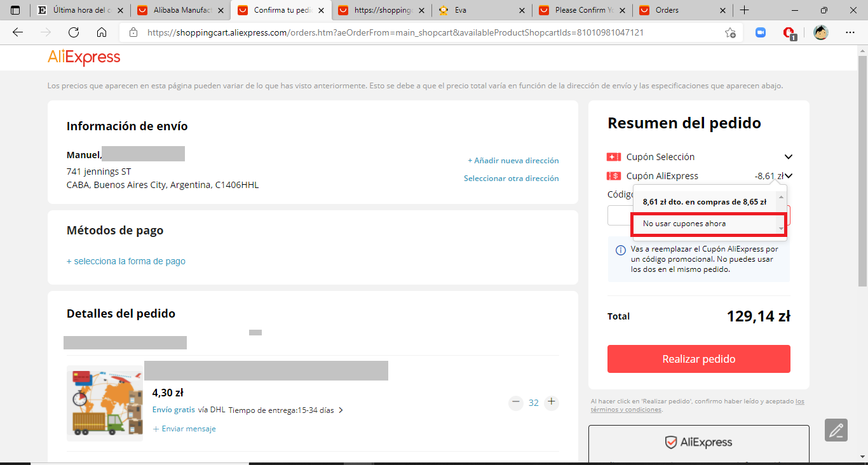This screenshot has height=465, width=868.
Task: Decrease product quantity with minus button
Action: [516, 402]
